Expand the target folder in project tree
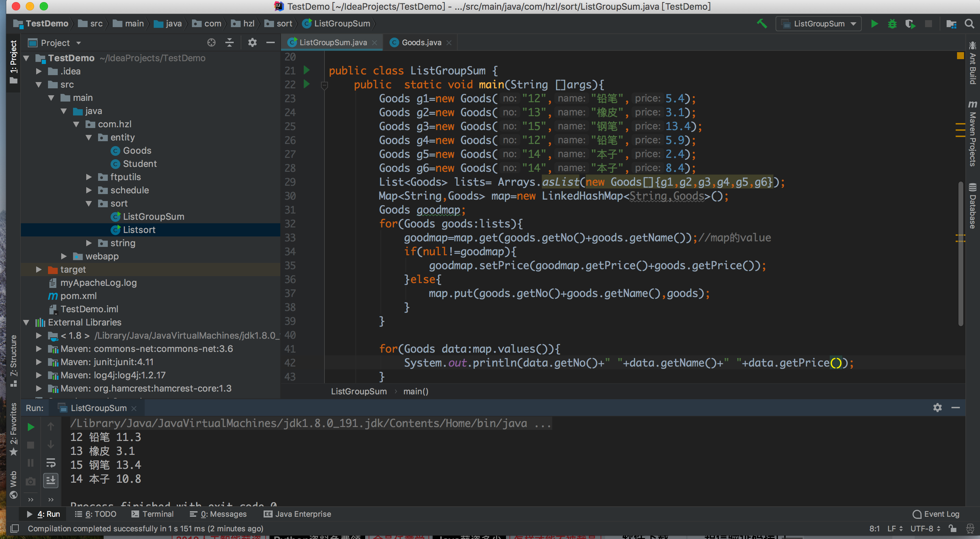The image size is (980, 539). 38,269
